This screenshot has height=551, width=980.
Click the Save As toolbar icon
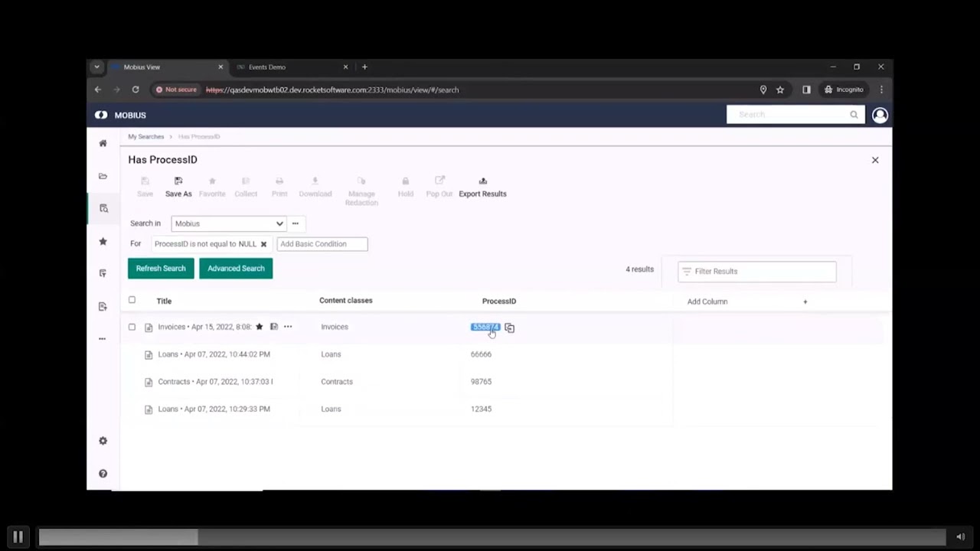click(x=178, y=187)
